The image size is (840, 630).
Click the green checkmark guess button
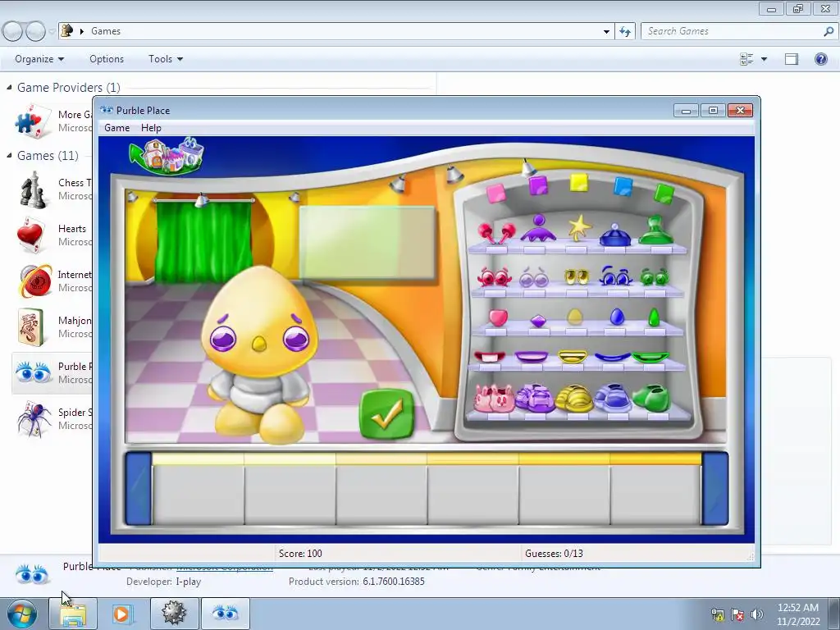pyautogui.click(x=387, y=414)
